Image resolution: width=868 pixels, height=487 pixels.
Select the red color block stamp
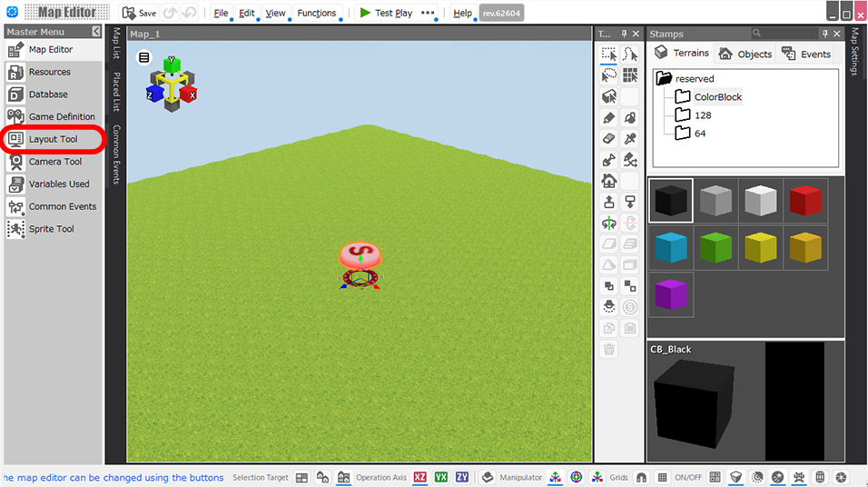point(804,201)
